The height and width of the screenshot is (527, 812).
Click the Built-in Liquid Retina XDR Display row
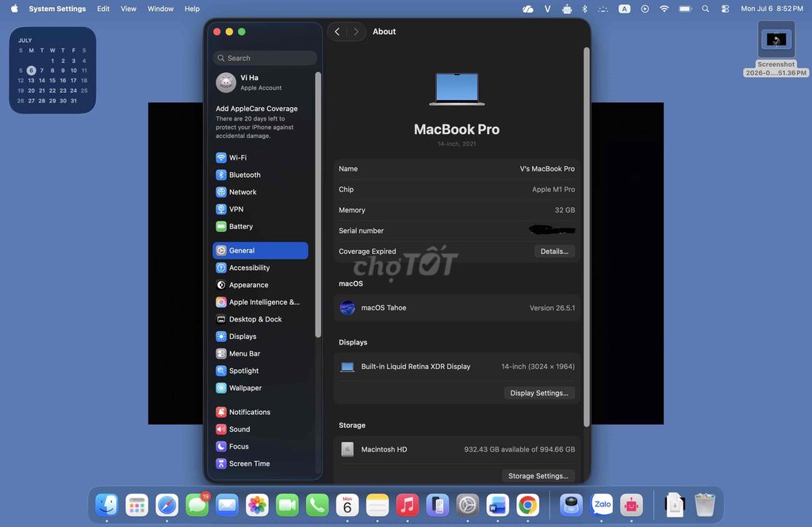pos(457,367)
